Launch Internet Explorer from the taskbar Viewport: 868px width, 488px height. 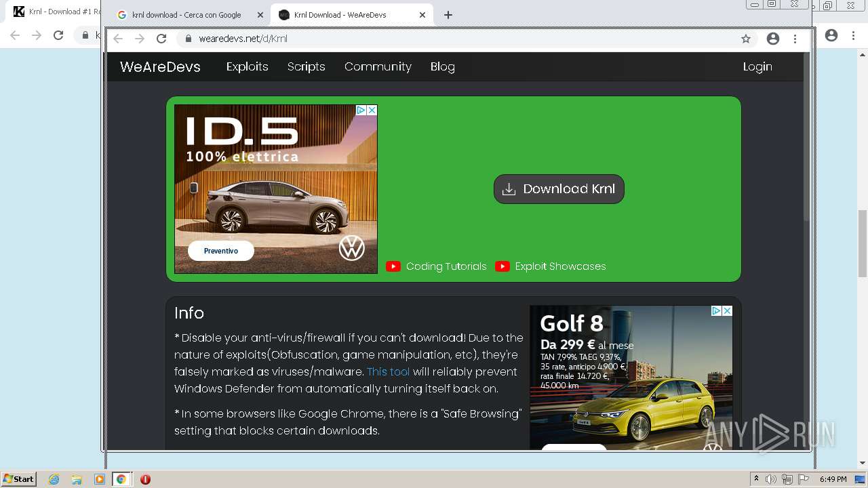coord(54,479)
